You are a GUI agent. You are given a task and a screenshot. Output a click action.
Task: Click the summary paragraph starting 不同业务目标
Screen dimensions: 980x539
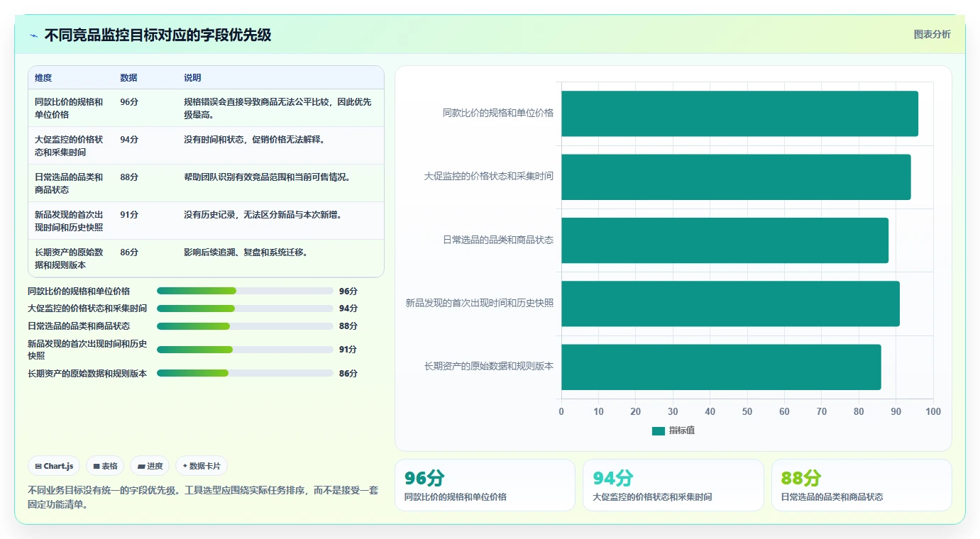pyautogui.click(x=203, y=497)
